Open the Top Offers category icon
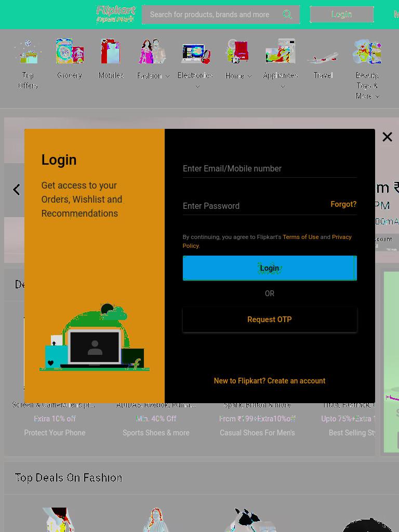Viewport: 399px width, 532px height. coord(28,51)
